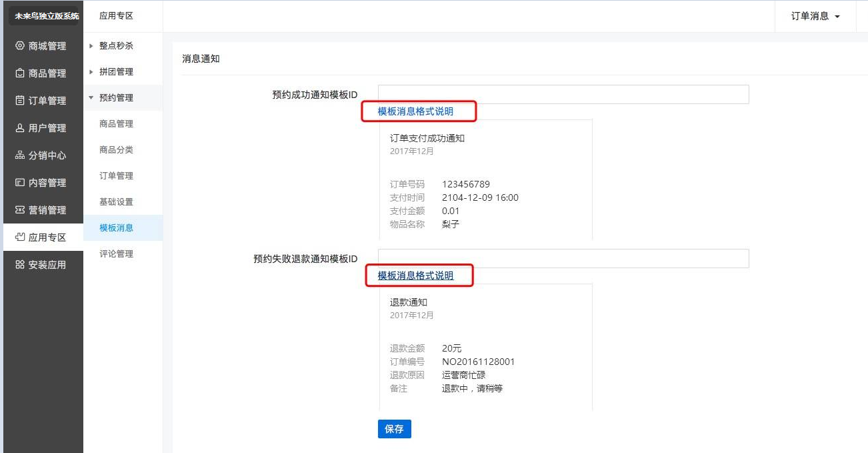
Task: Select 订单管理 under 预约管理
Action: (x=117, y=176)
